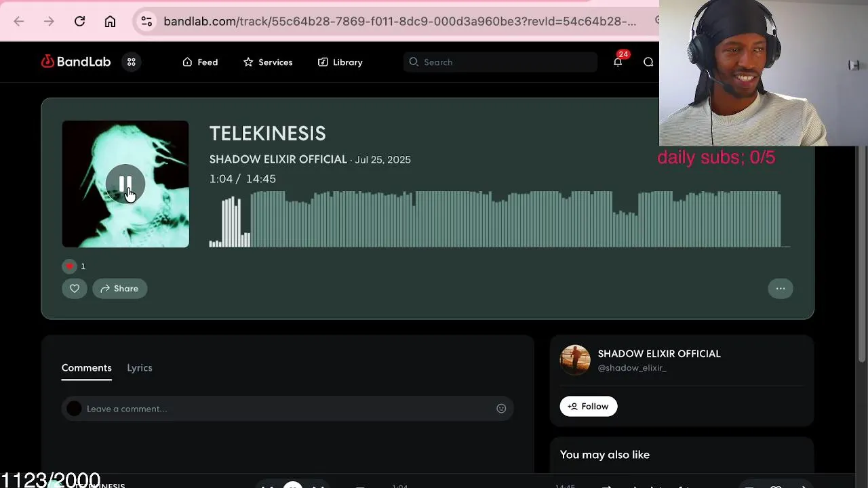
Task: Open browser home page icon
Action: [110, 22]
